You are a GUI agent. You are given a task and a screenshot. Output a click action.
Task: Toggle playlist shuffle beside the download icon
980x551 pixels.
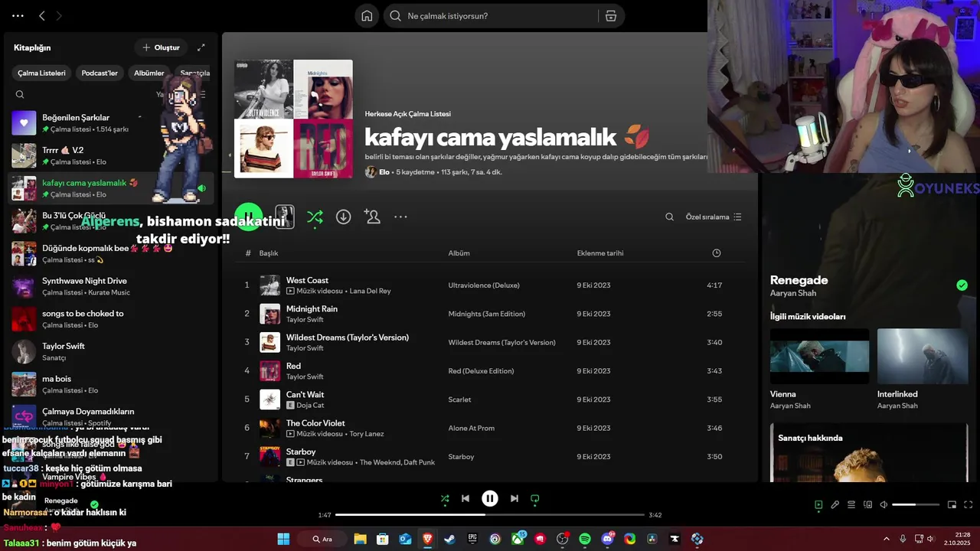315,217
